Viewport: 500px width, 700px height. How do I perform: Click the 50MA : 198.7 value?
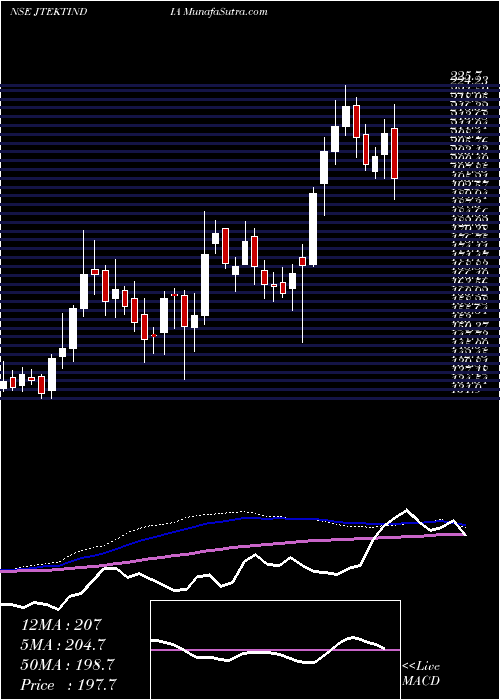tap(67, 665)
